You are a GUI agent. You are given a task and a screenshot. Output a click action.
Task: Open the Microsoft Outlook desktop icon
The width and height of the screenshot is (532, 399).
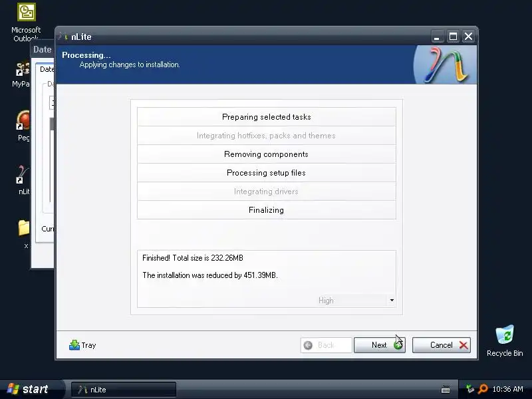(x=26, y=22)
